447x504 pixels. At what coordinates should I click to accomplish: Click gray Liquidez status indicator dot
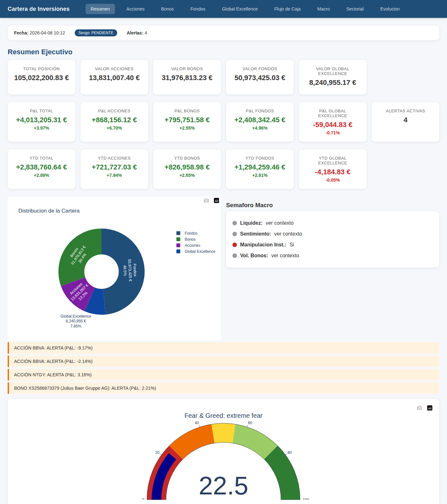point(235,223)
